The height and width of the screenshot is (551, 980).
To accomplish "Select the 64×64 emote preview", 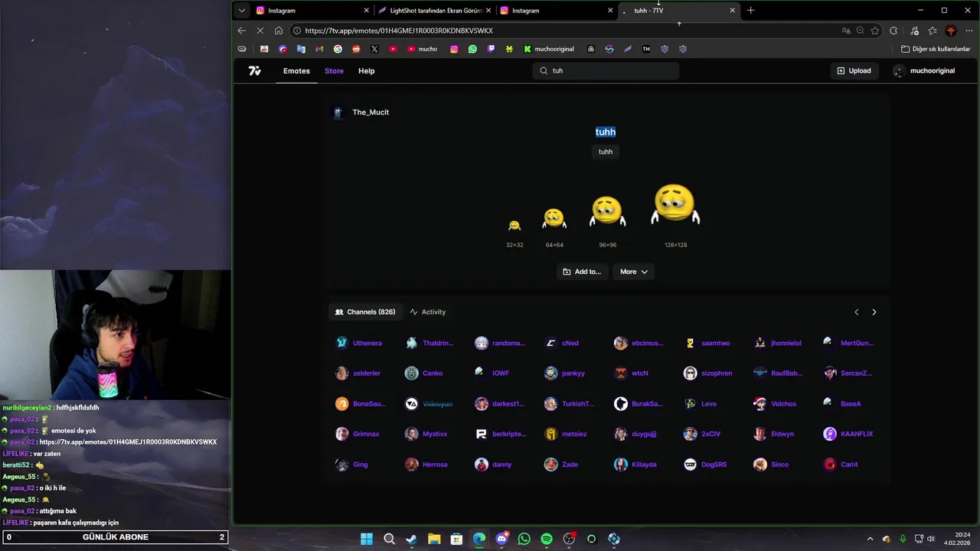I will point(554,218).
